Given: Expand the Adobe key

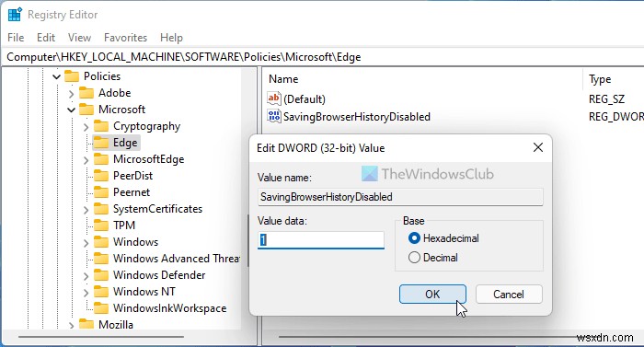Looking at the screenshot, I should pos(72,94).
